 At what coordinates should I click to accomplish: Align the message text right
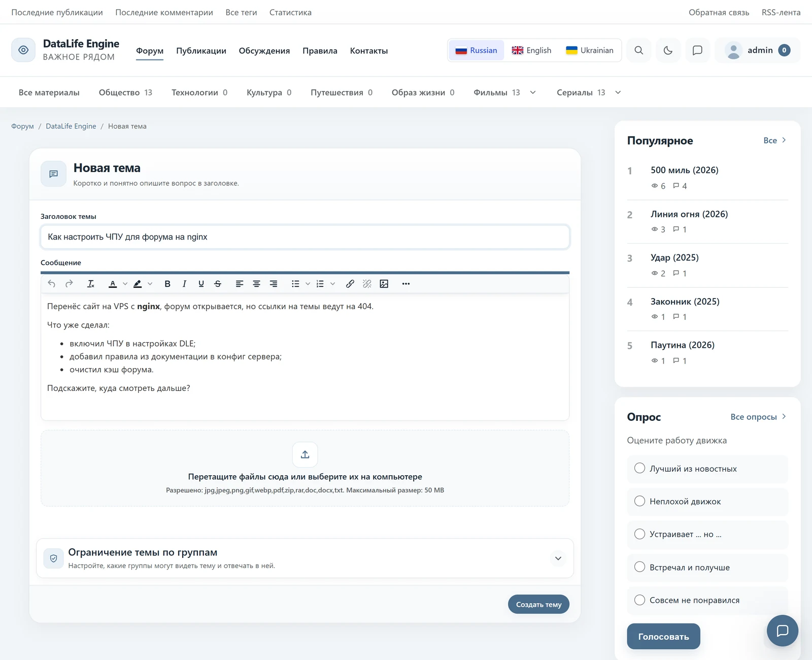[274, 284]
